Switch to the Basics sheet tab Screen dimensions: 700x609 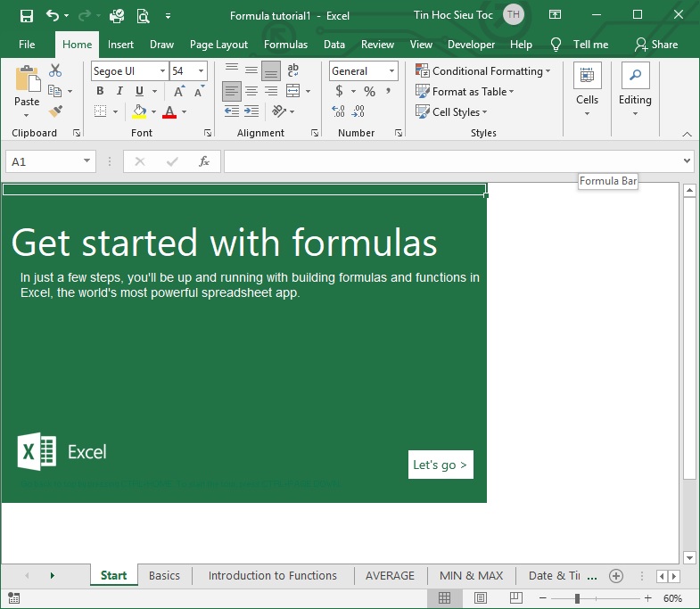click(164, 575)
